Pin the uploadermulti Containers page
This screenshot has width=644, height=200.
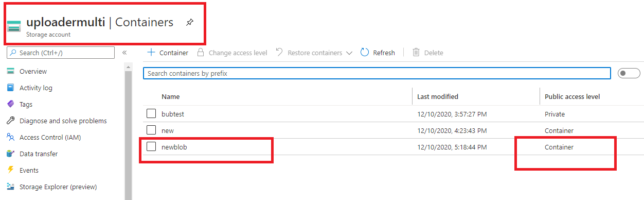coord(189,23)
